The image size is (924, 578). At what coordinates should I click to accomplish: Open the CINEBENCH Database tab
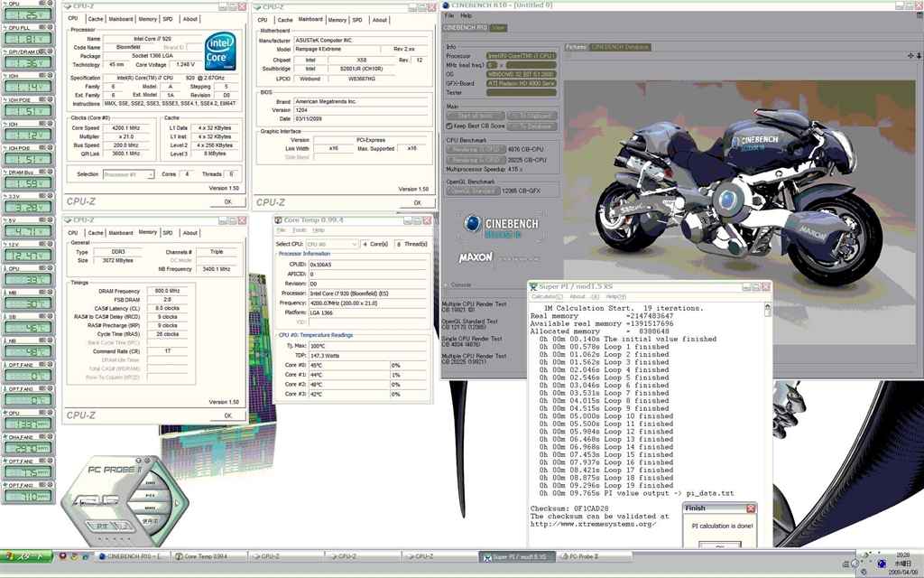tap(620, 47)
